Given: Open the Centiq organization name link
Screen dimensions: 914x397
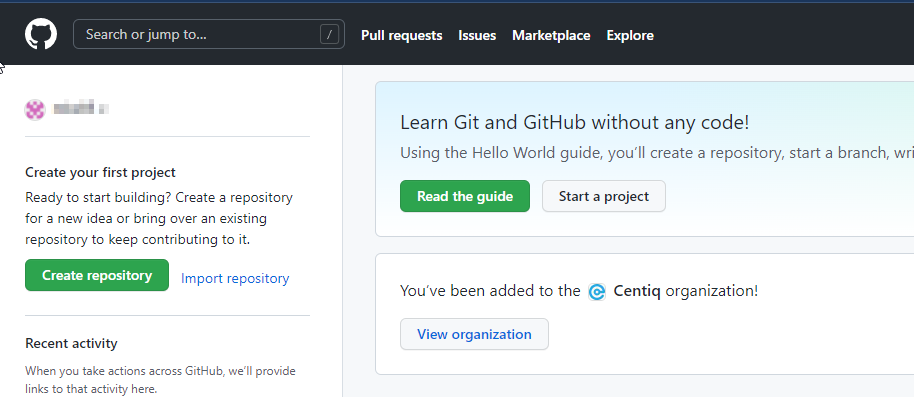Looking at the screenshot, I should [x=637, y=291].
